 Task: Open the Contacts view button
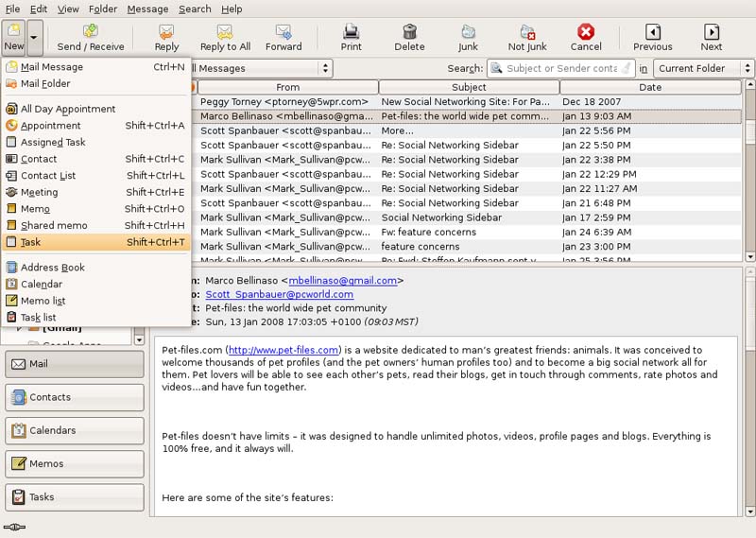pyautogui.click(x=75, y=397)
